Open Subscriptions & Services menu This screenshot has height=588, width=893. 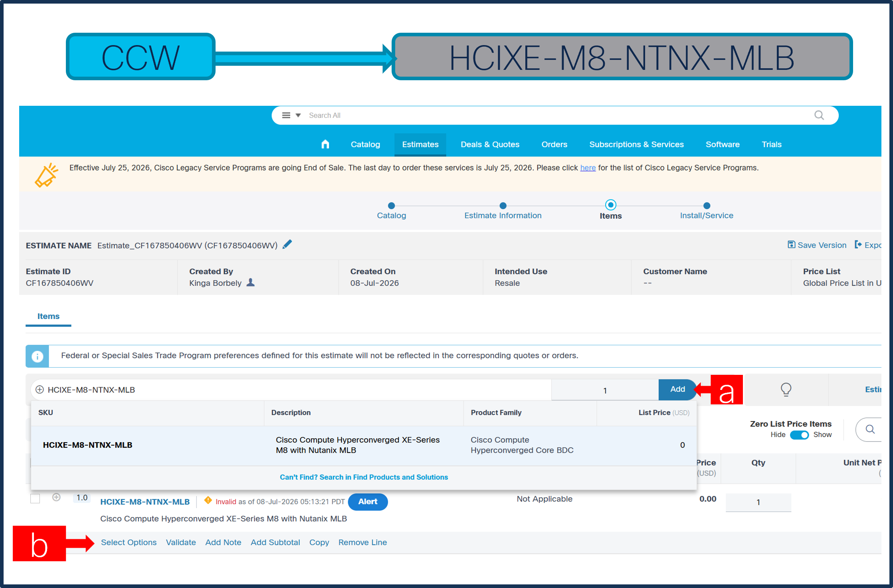point(636,145)
